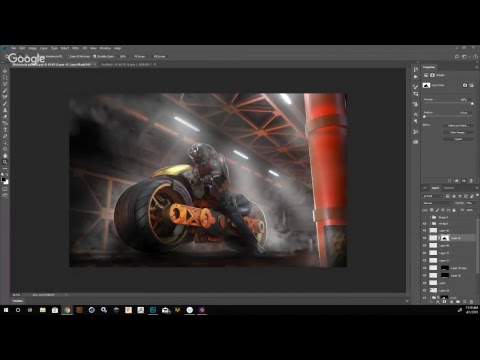Select the Horizontal Type tool
Image resolution: width=480 pixels, height=360 pixels.
click(x=5, y=130)
